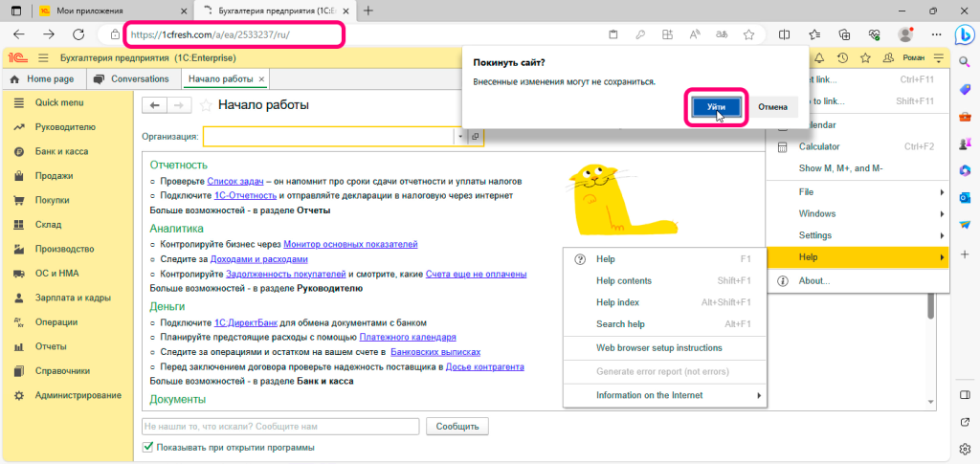Open Справочники section
Viewport: 980px width, 464px height.
point(68,370)
